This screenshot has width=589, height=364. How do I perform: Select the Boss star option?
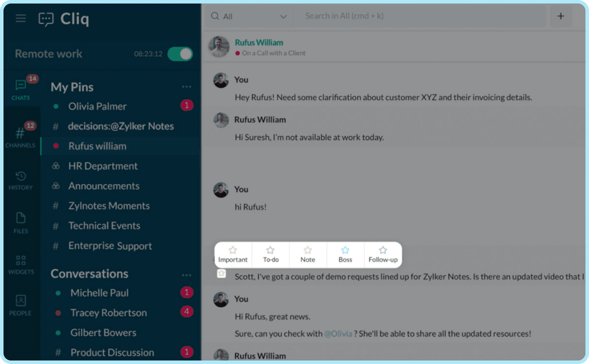click(345, 255)
